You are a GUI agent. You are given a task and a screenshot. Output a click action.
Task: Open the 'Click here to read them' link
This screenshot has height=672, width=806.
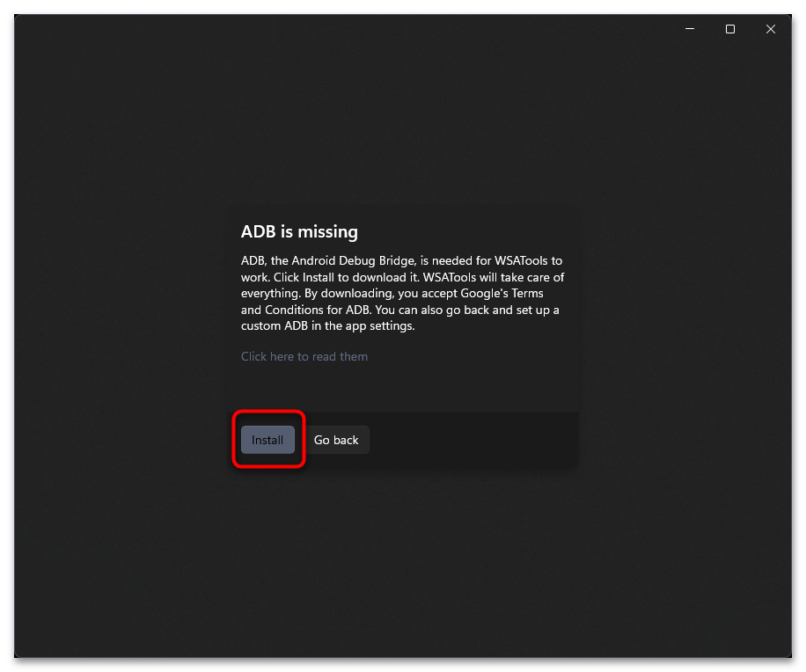click(304, 356)
